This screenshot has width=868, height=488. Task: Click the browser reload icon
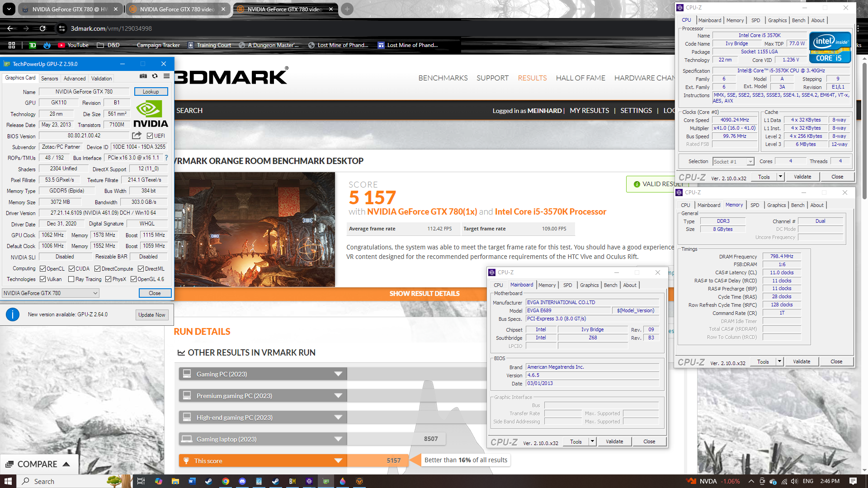[42, 28]
